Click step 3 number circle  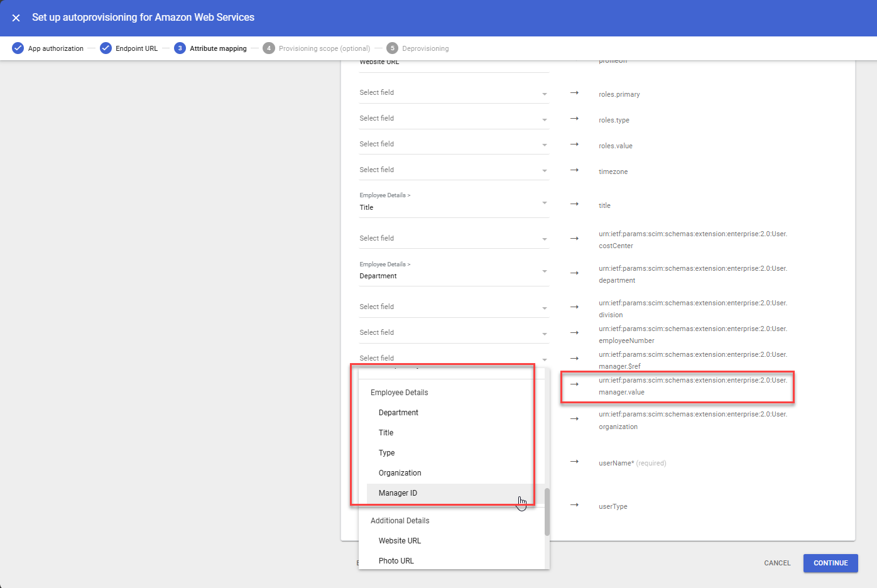click(x=180, y=48)
